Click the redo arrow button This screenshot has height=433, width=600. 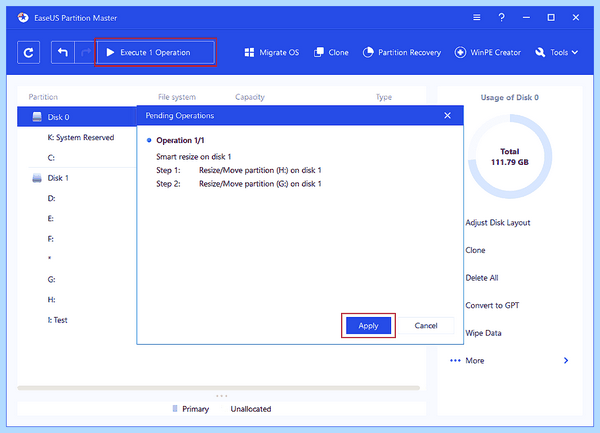(86, 52)
